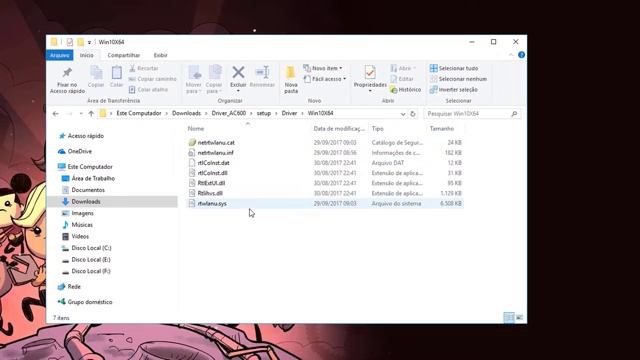Click the blue Help question icon
The image size is (640, 360).
pos(521,55)
